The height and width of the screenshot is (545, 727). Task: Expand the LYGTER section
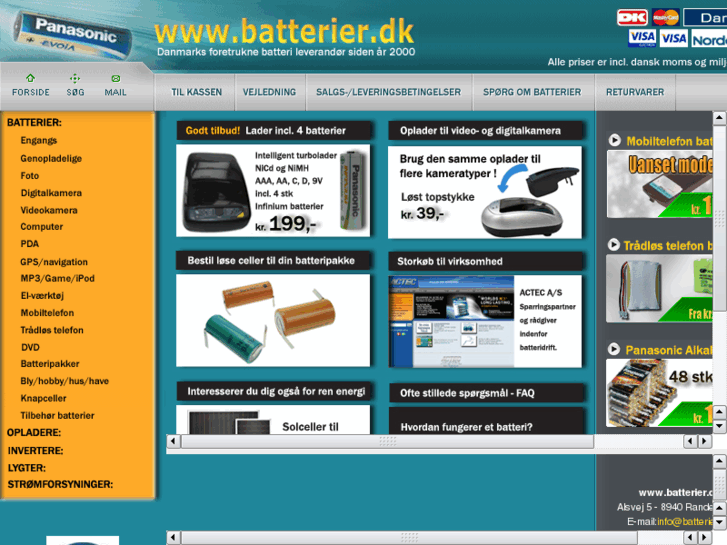tap(26, 468)
